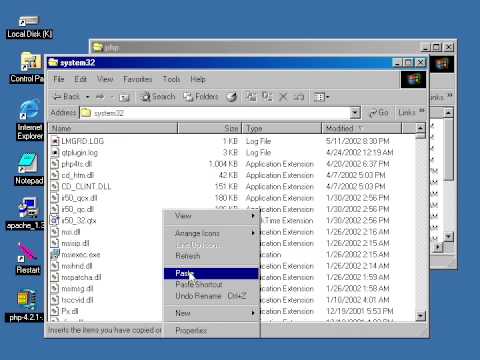Expand the Arrange Icons submenu
The height and width of the screenshot is (360, 480).
pos(253,233)
